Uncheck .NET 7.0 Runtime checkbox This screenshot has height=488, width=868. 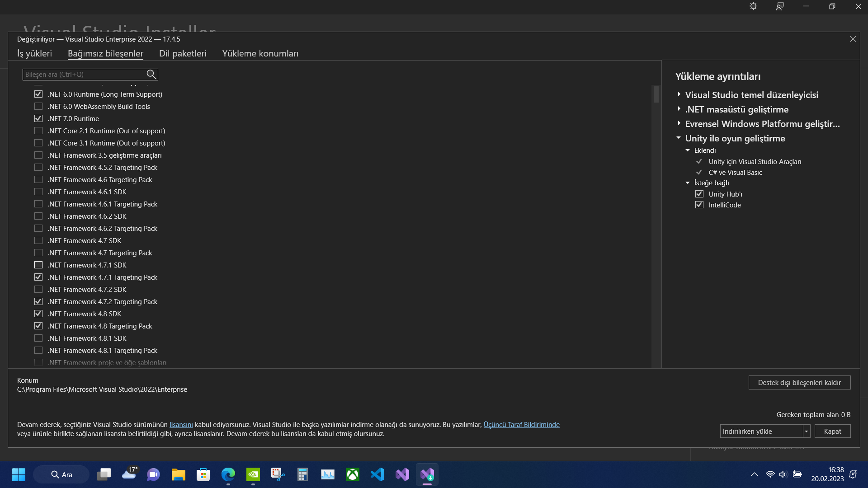coord(38,118)
